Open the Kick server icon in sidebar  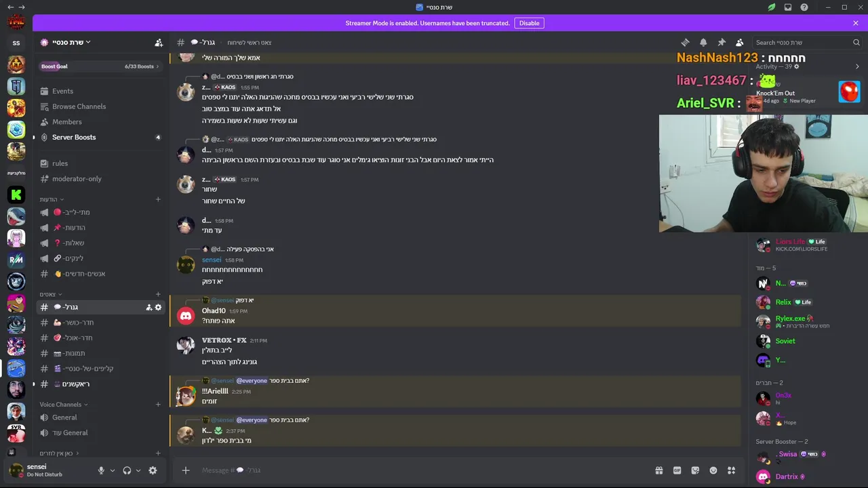coord(16,195)
